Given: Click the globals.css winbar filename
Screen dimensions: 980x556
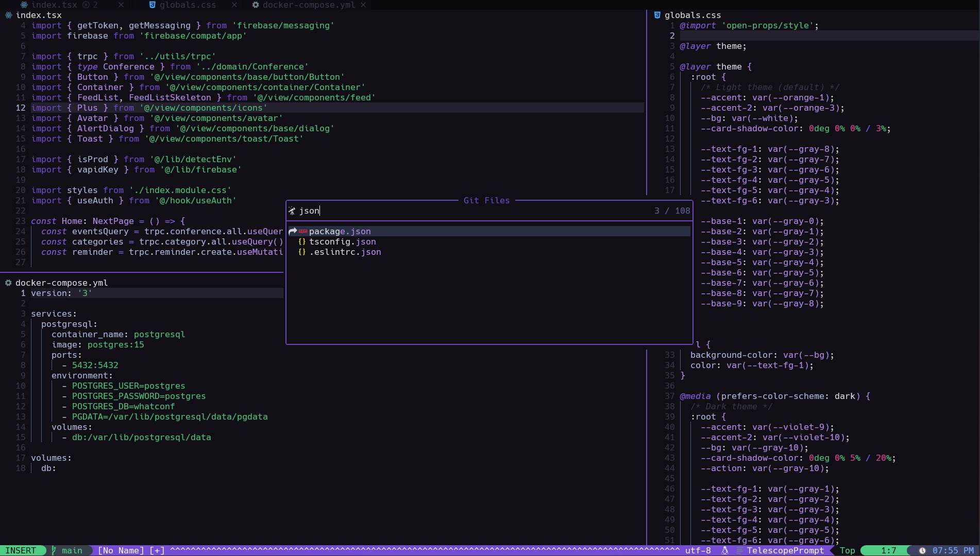Looking at the screenshot, I should click(692, 15).
